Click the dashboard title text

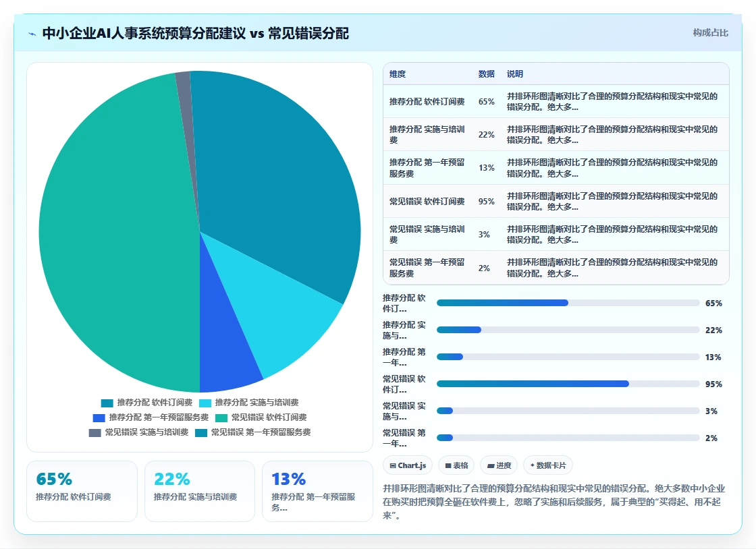pos(195,33)
